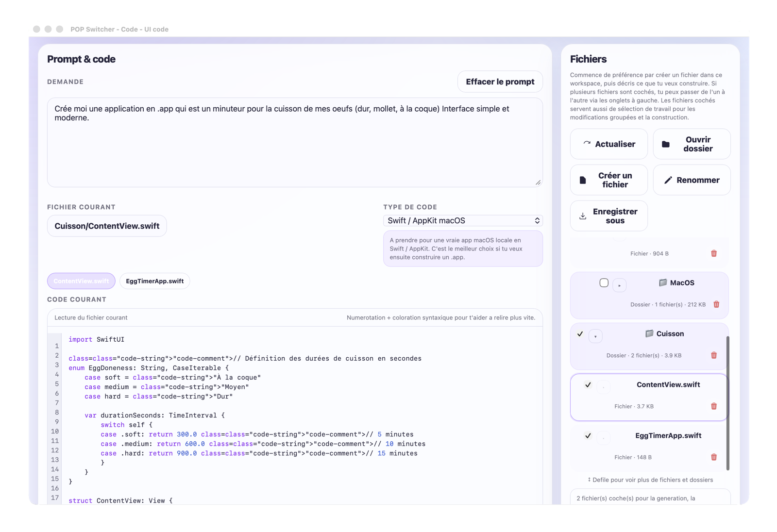Click the Créer un fichier button

pos(608,180)
